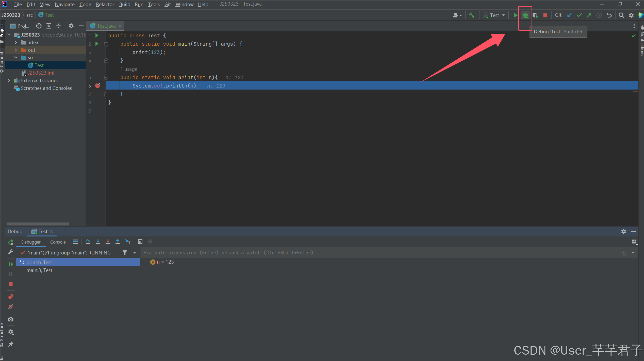Mute all breakpoints
The image size is (644, 361).
coord(11,306)
